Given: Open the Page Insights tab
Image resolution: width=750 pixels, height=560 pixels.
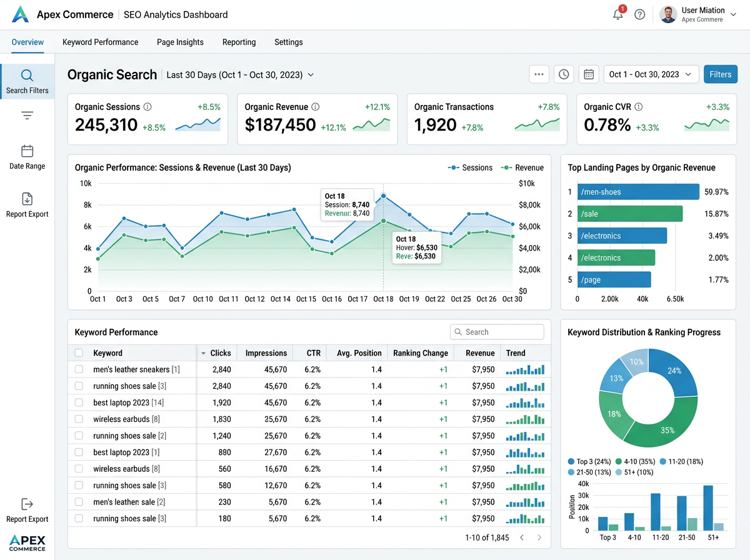Looking at the screenshot, I should [180, 42].
